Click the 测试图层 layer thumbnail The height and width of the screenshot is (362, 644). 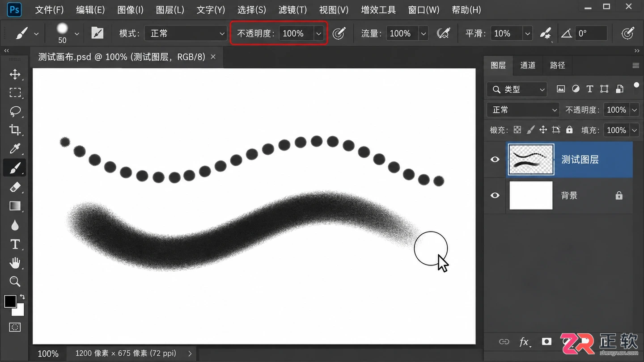(x=531, y=160)
